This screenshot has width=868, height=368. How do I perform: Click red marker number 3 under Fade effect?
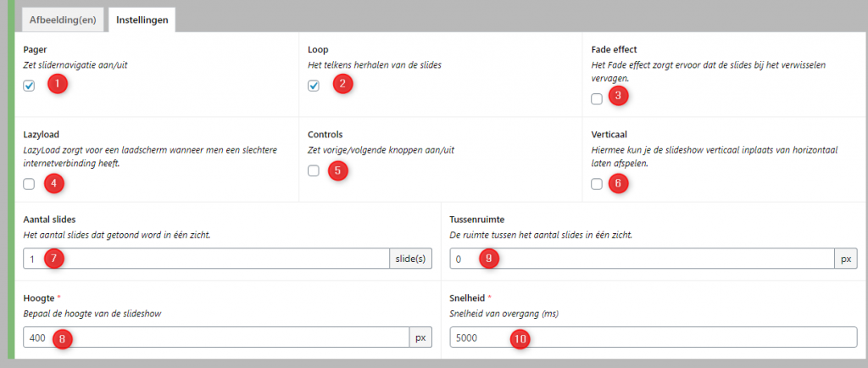(619, 96)
